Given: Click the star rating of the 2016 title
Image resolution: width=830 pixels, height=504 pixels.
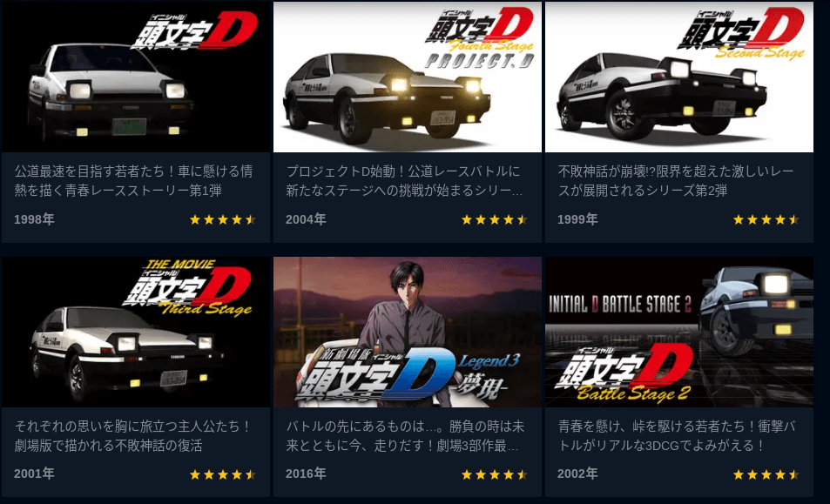Looking at the screenshot, I should click(495, 474).
